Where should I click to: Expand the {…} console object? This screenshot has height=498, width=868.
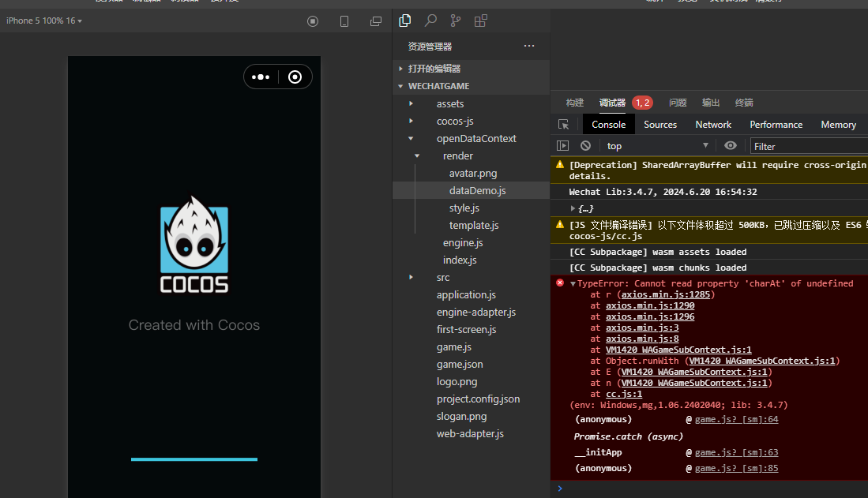point(573,208)
